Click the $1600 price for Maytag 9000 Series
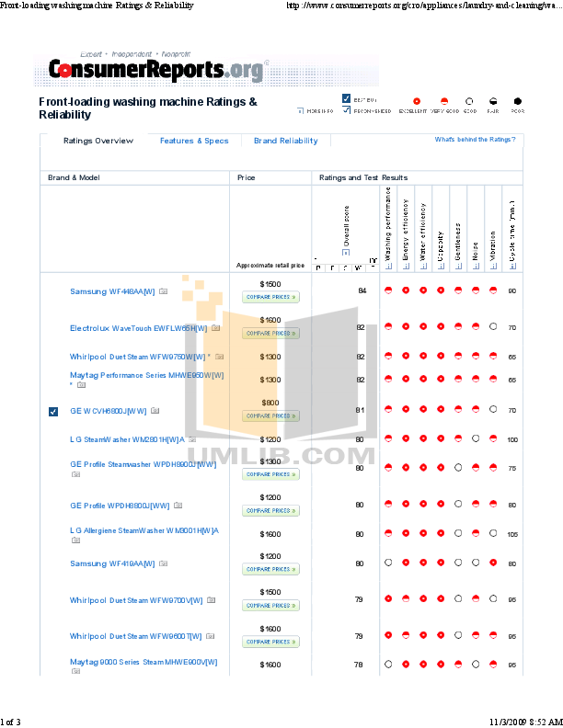The image size is (563, 728). point(270,665)
